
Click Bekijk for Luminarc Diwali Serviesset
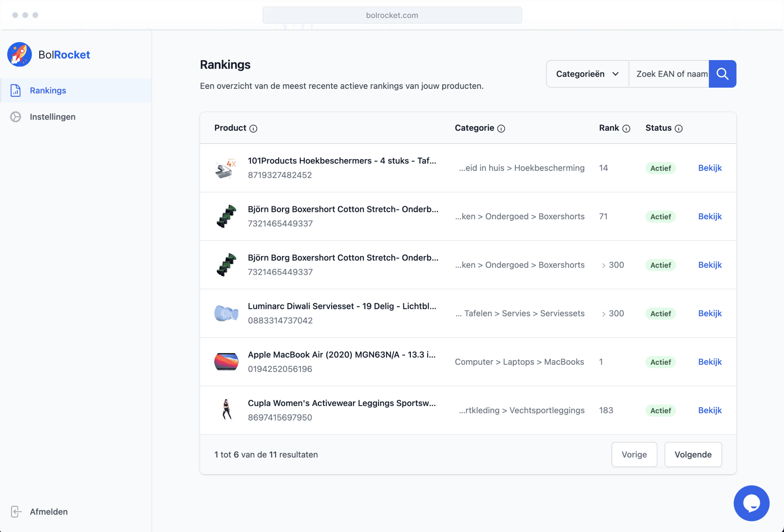710,313
